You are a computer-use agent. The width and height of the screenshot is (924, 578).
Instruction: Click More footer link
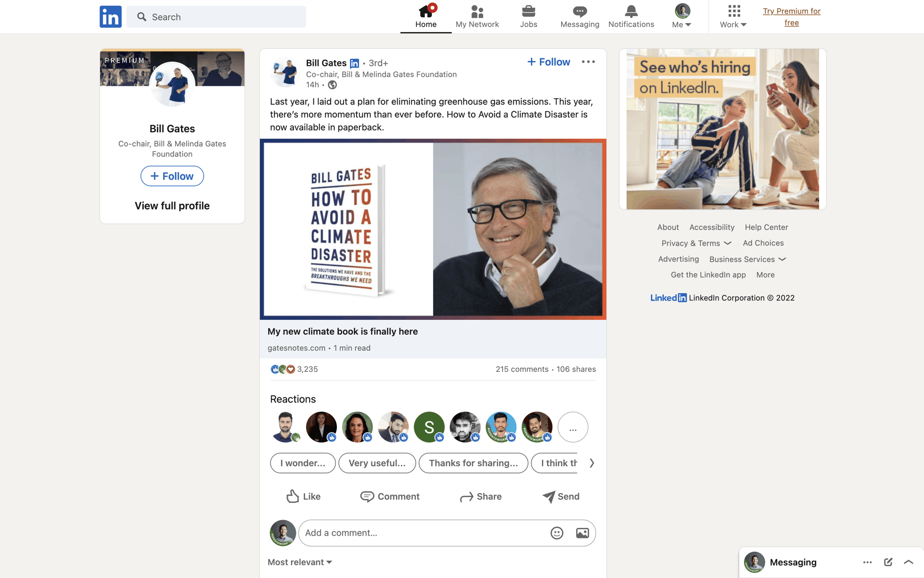[x=765, y=275]
